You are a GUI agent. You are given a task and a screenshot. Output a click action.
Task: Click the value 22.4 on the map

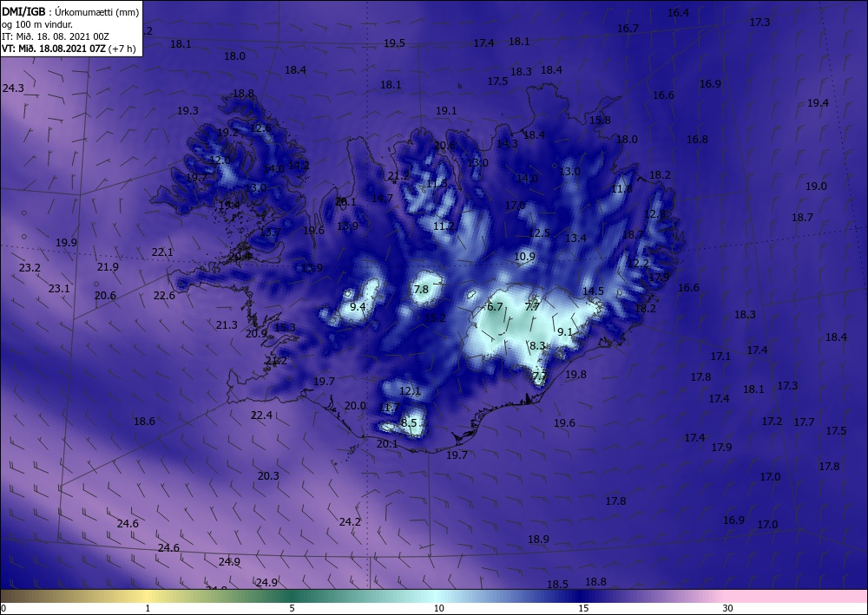click(261, 415)
